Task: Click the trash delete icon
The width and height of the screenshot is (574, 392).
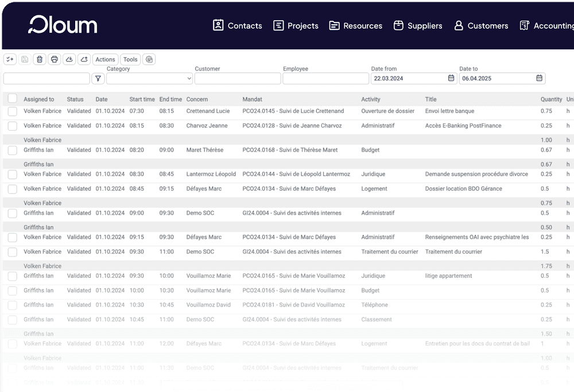Action: [x=40, y=59]
